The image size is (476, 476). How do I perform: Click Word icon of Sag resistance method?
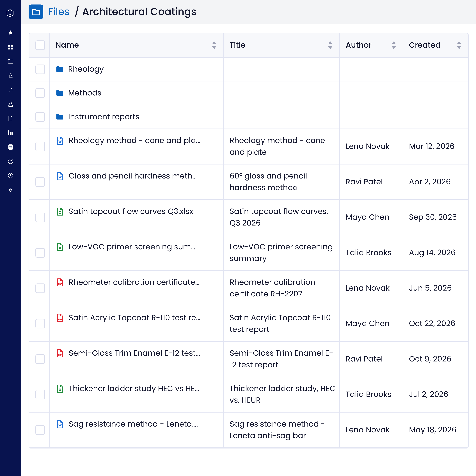click(60, 424)
